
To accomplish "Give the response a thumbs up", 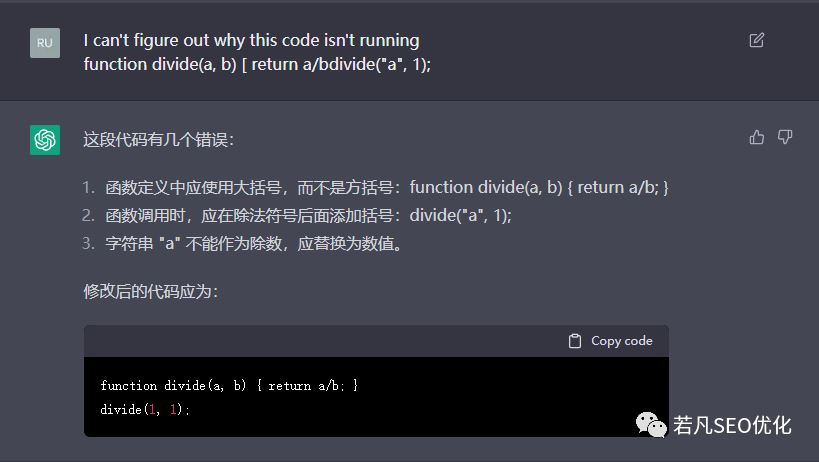I will click(x=757, y=137).
